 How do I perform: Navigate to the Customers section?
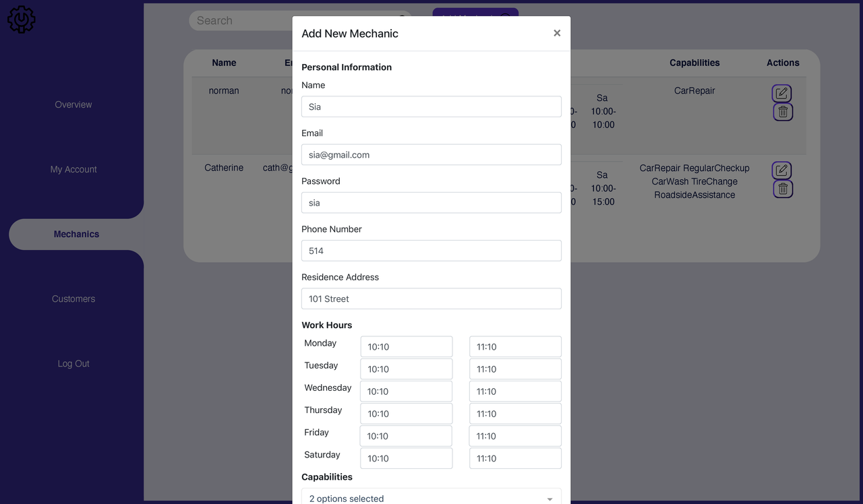click(73, 298)
